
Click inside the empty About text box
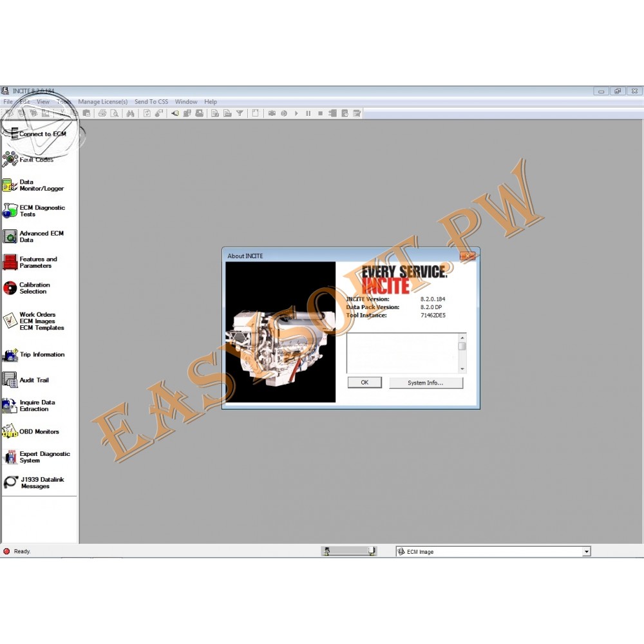click(x=403, y=353)
